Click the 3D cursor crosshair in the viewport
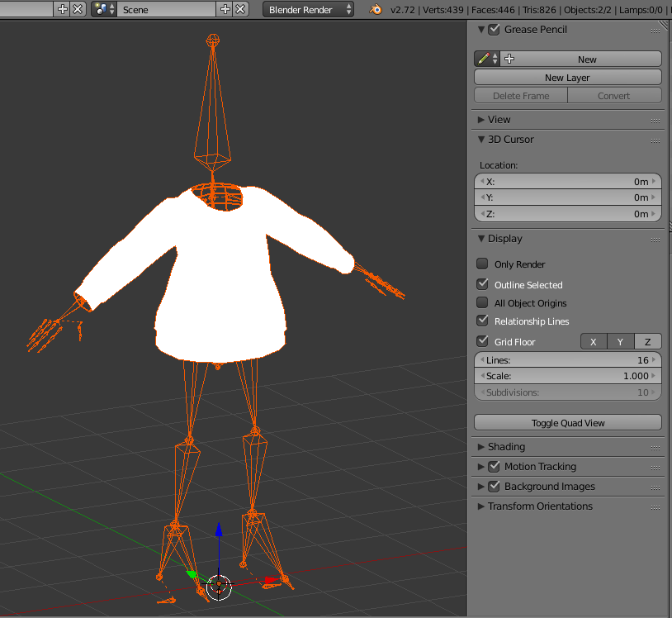This screenshot has width=672, height=618. [219, 587]
